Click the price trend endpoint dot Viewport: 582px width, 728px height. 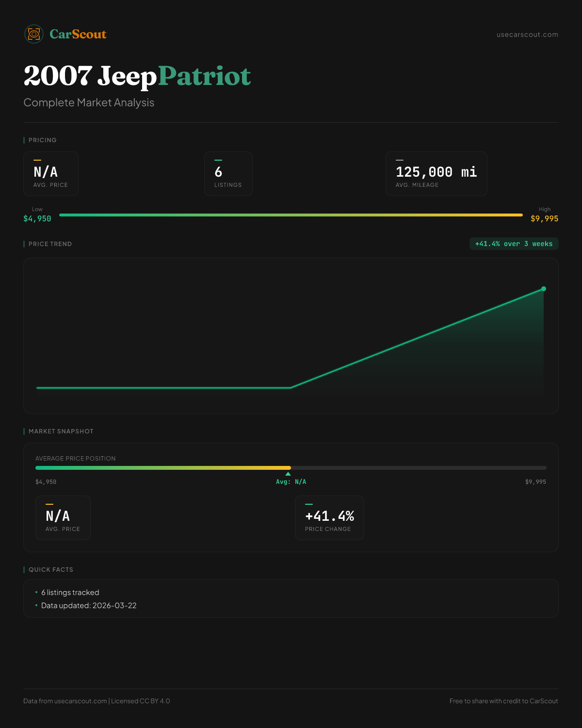point(544,289)
